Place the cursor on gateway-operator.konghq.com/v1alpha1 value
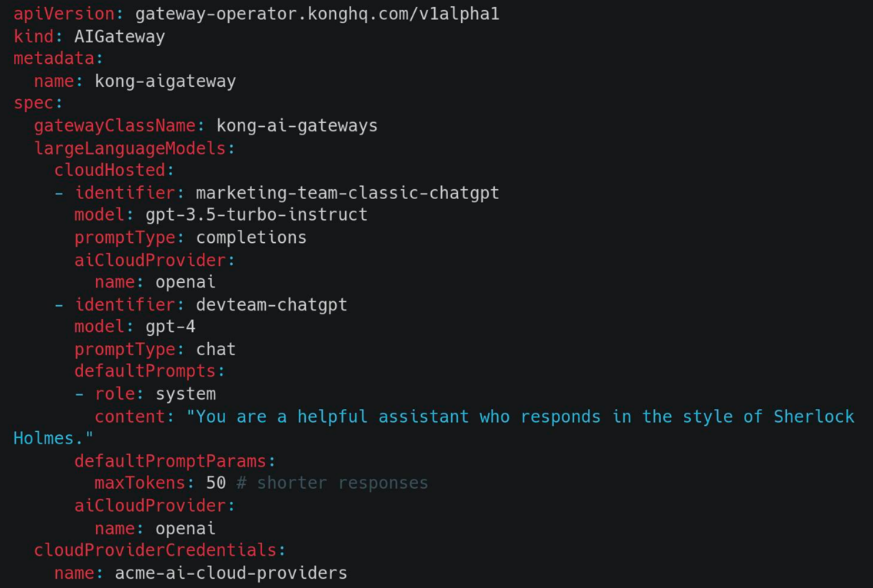Image resolution: width=873 pixels, height=588 pixels. pyautogui.click(x=317, y=13)
